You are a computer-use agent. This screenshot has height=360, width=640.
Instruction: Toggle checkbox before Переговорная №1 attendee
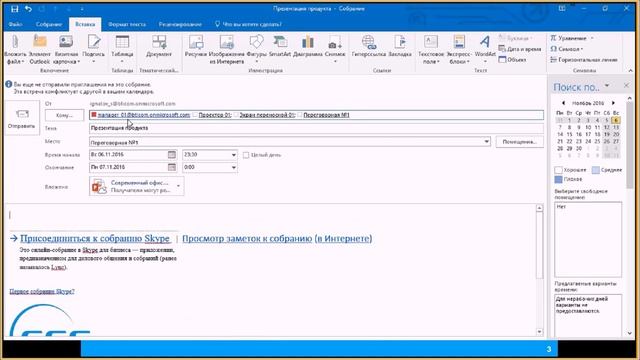click(x=300, y=115)
